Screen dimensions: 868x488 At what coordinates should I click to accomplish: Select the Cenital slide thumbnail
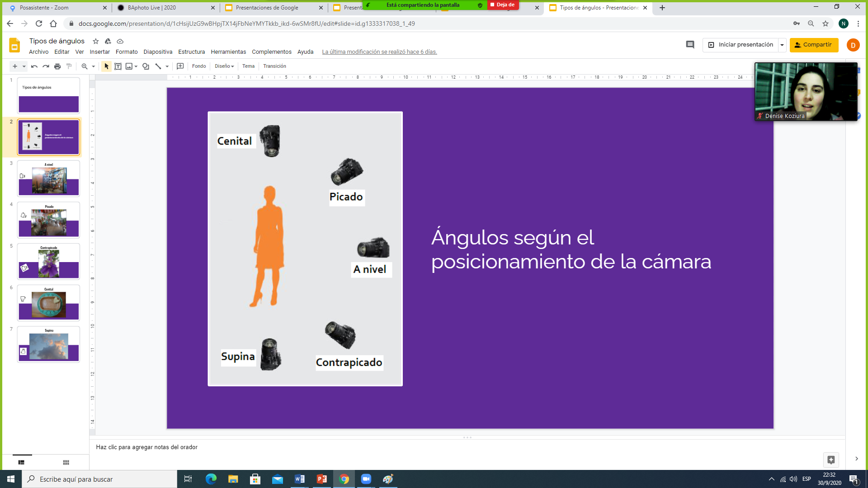(x=49, y=303)
